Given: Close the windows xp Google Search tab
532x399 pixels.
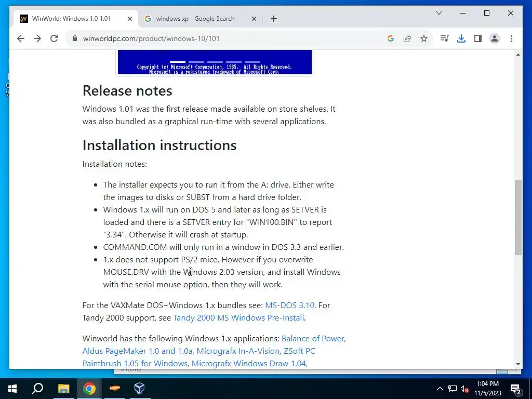Looking at the screenshot, I should pyautogui.click(x=254, y=19).
